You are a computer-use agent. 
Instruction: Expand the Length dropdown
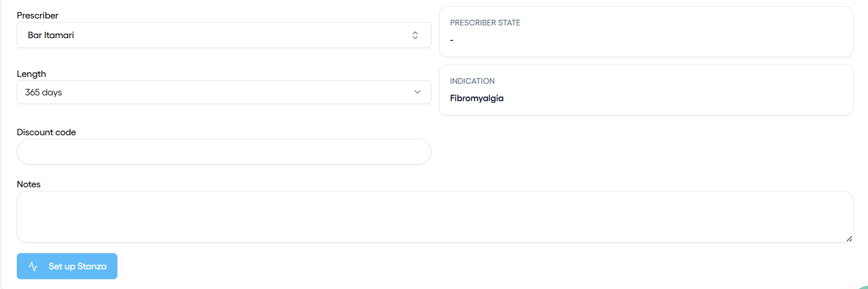[x=224, y=92]
